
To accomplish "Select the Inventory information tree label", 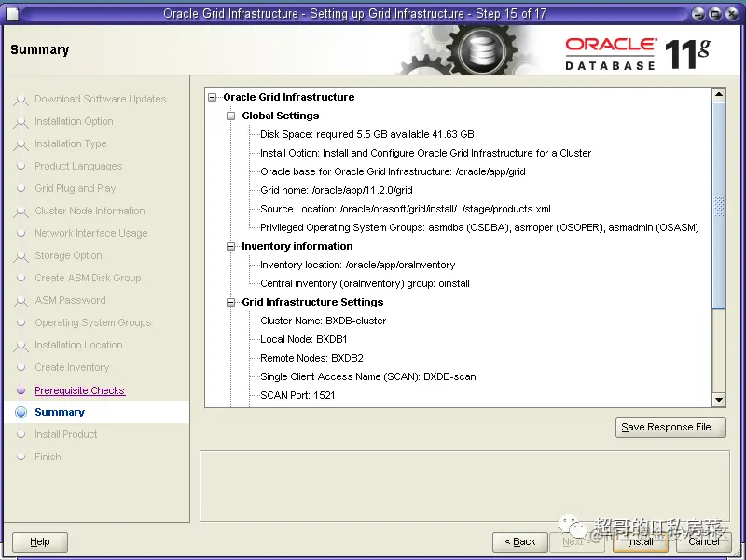I will click(297, 246).
